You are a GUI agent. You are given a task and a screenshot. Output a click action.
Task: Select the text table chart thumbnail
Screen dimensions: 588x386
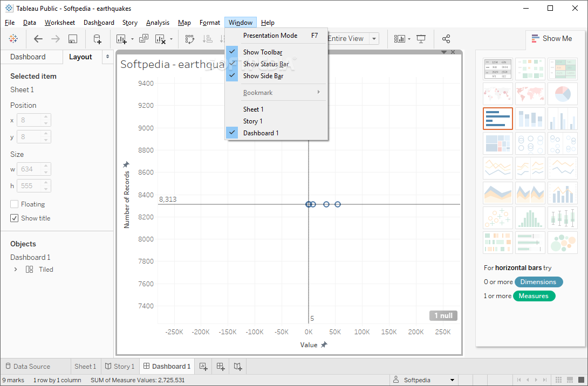point(497,69)
